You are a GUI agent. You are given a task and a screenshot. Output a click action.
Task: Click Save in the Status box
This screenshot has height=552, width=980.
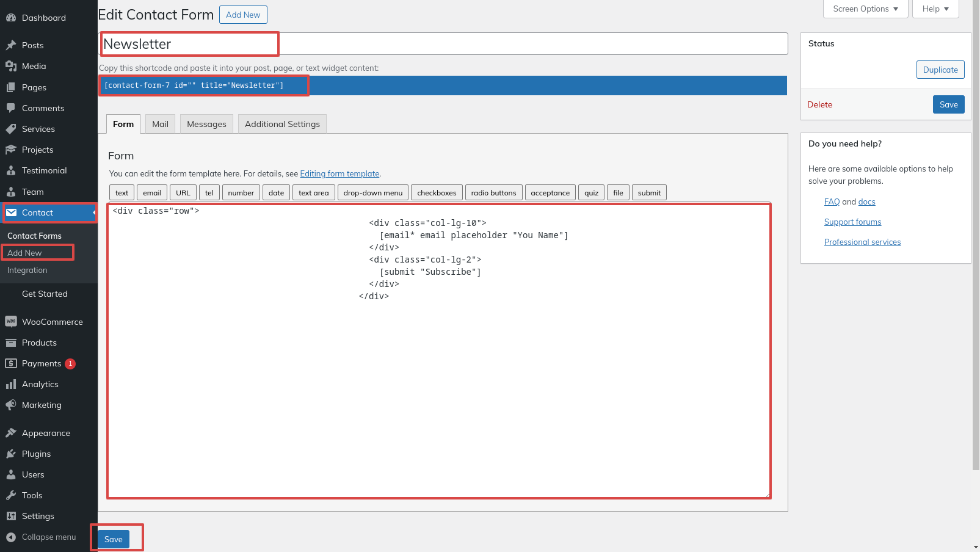949,104
